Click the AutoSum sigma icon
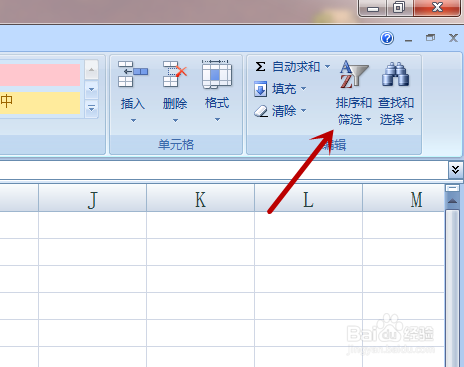 click(x=260, y=66)
